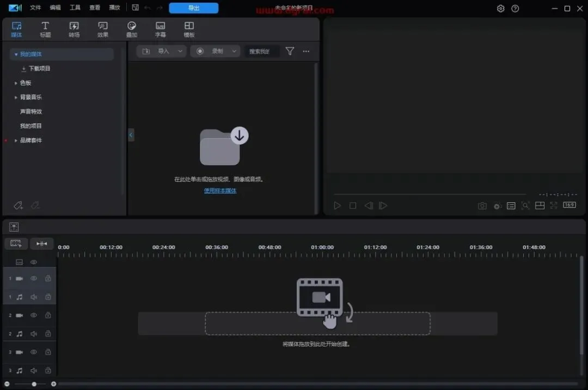The width and height of the screenshot is (588, 390).
Task: Click the motion tracking icon above the timeline
Action: [14, 227]
